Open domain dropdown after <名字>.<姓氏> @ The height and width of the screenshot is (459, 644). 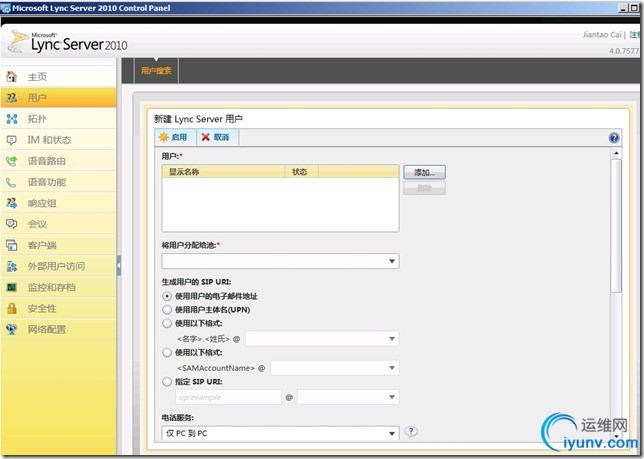pos(322,339)
